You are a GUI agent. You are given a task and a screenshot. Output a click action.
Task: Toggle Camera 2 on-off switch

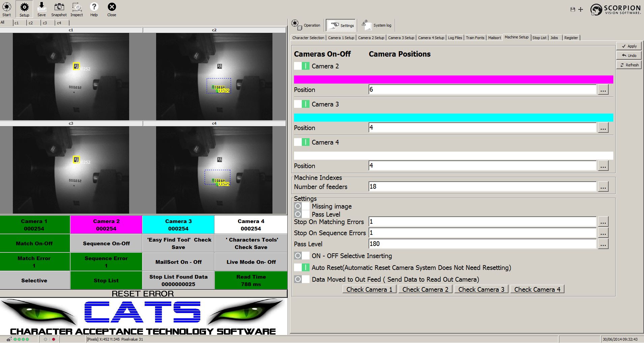(x=302, y=66)
